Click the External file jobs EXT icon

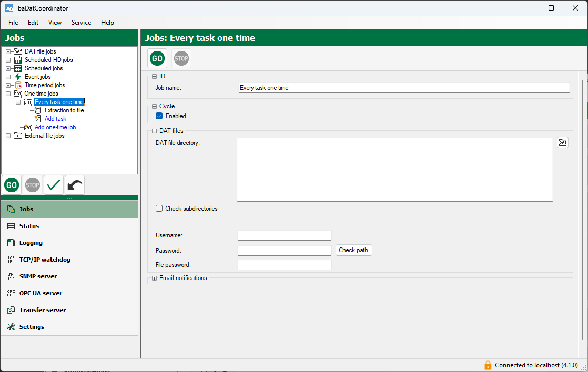[18, 136]
